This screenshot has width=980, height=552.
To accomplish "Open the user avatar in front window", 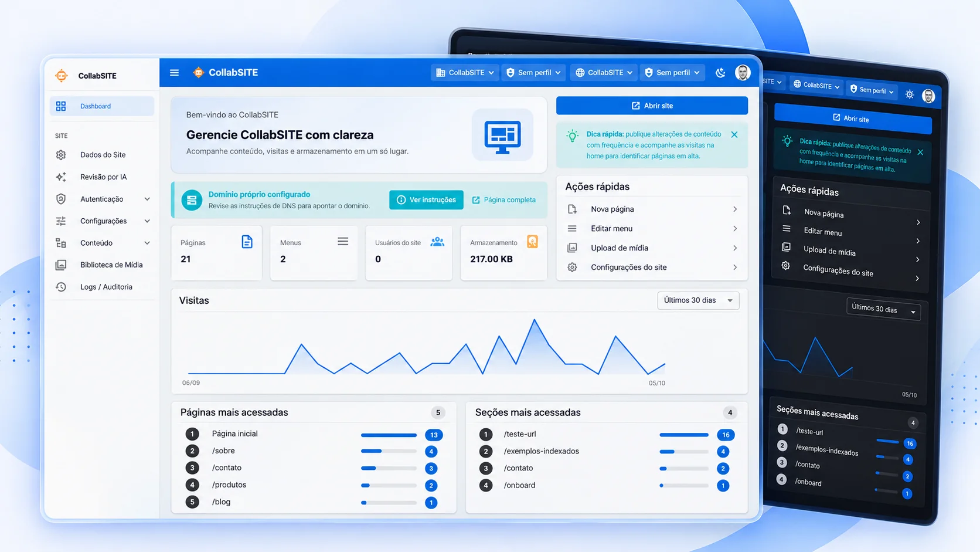I will point(743,73).
